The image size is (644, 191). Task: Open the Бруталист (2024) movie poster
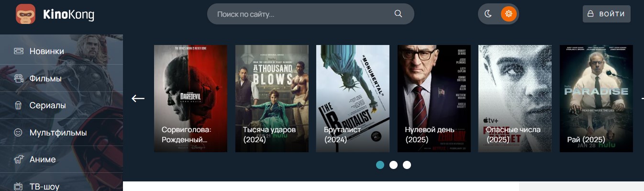click(353, 99)
